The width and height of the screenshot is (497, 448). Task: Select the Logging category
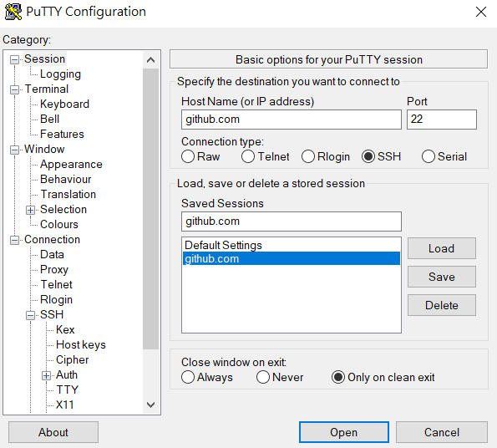coord(60,74)
